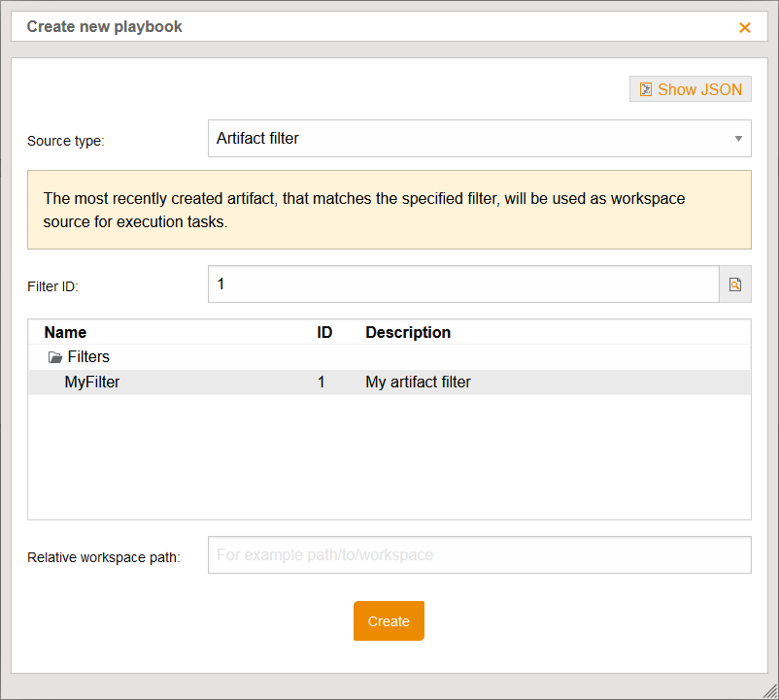Click the workspace source warning message

pyautogui.click(x=389, y=209)
